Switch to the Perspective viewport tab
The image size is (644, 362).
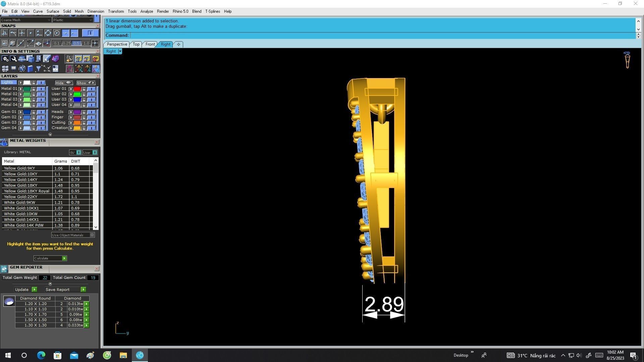point(117,44)
